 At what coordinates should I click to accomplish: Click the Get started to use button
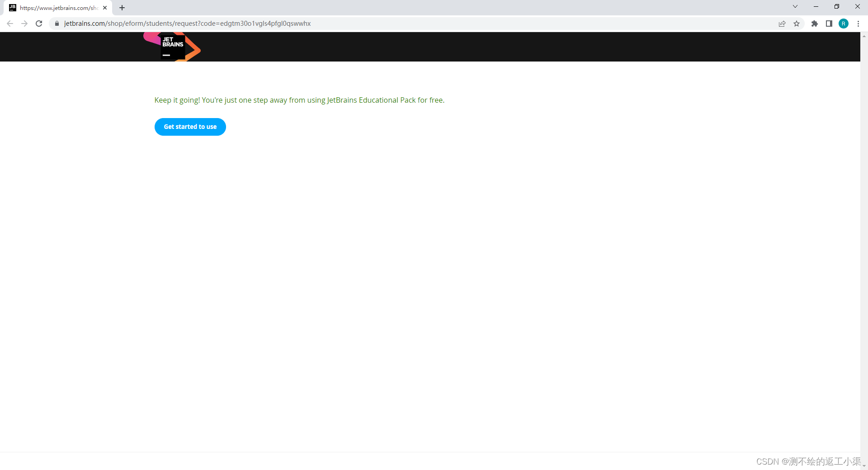point(190,127)
